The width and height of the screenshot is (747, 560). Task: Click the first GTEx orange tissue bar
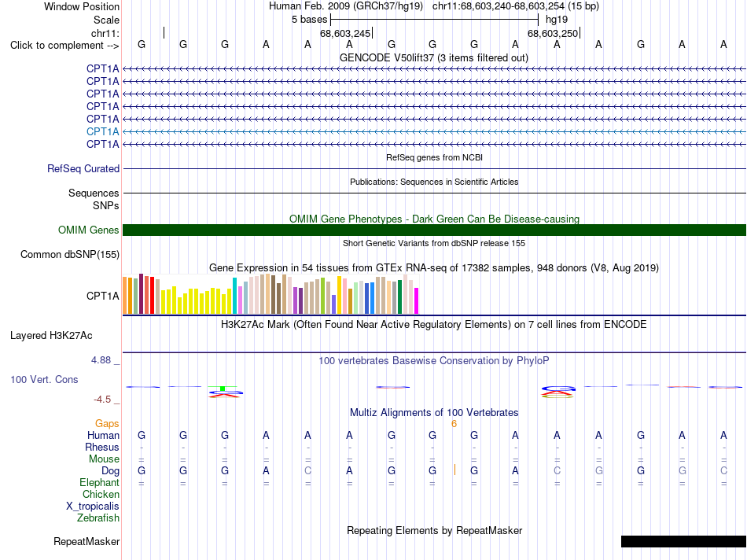(125, 296)
